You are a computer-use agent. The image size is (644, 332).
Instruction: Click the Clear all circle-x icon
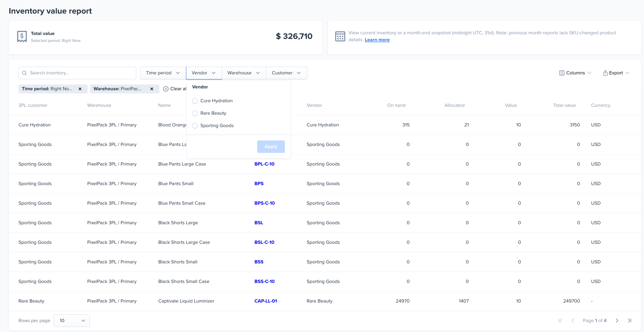click(166, 89)
